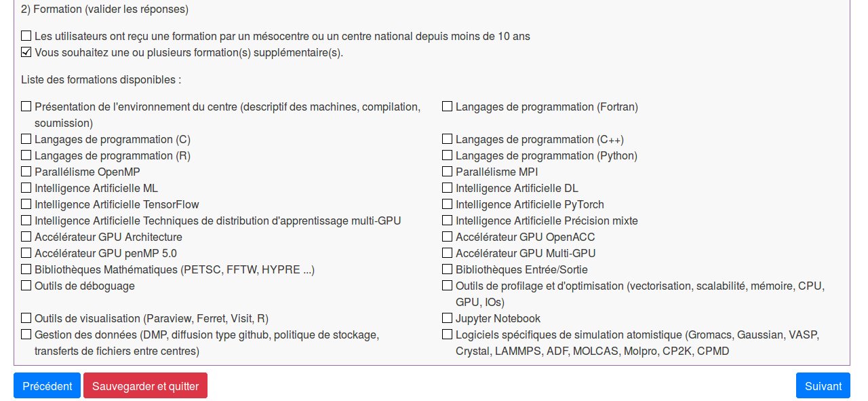Viewport: 868px width, 401px height.
Task: Check "Bibliothèques Mathématiques (PETSC, FFTW, HYPRE ...)"
Action: [x=26, y=268]
